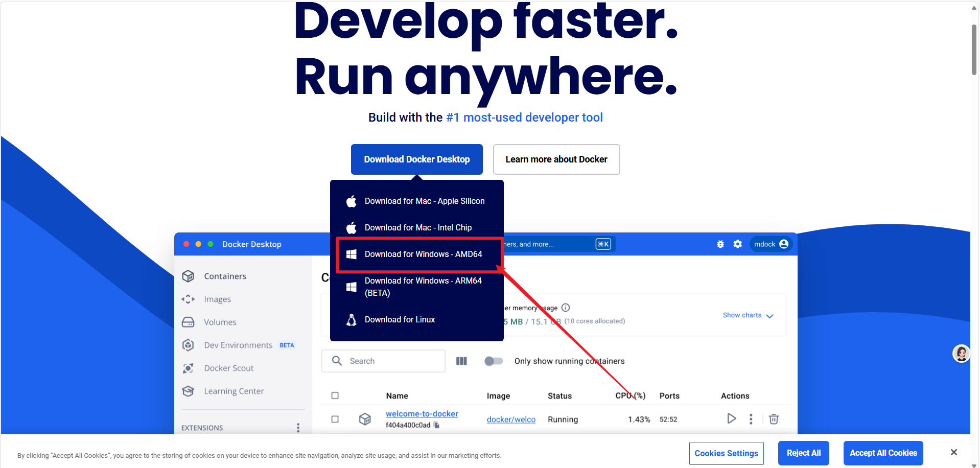Click the Windows logo beside the ARM64 (BETA) download
Viewport: 980px width, 468px height.
(352, 287)
